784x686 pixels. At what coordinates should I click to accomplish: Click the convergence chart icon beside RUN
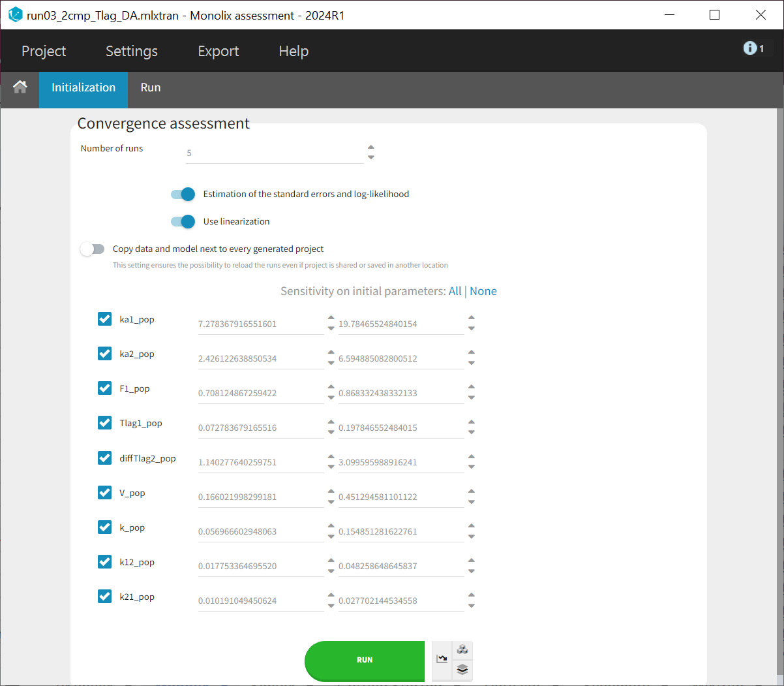coord(442,659)
